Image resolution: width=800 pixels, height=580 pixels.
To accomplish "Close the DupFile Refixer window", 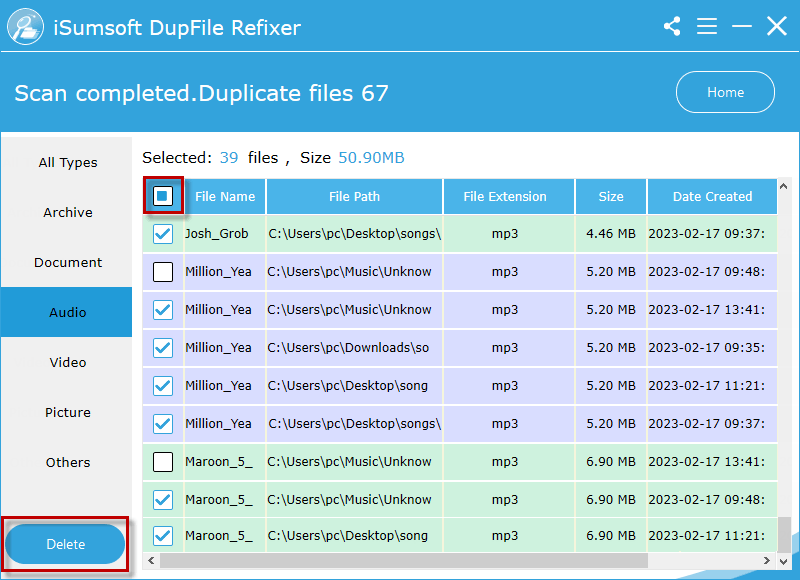I will [777, 26].
